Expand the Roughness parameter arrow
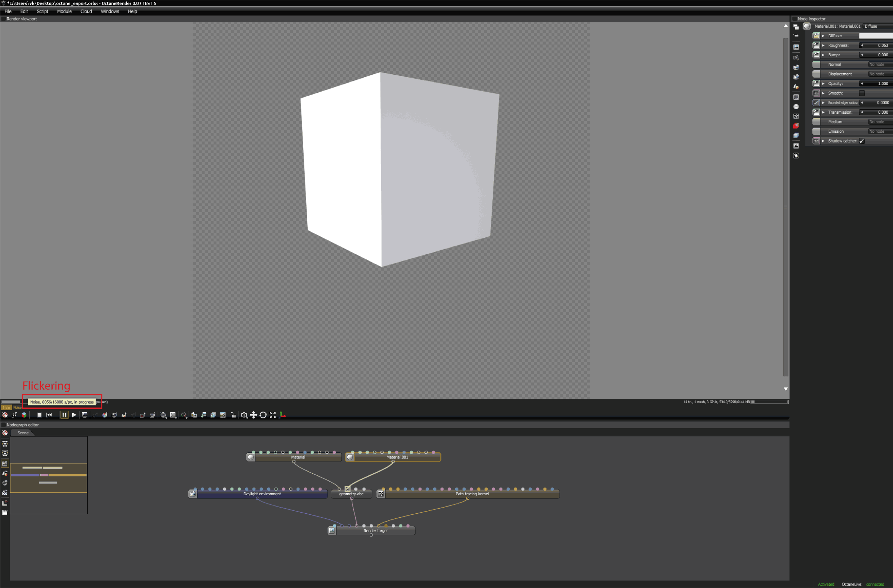Image resolution: width=893 pixels, height=588 pixels. point(823,45)
